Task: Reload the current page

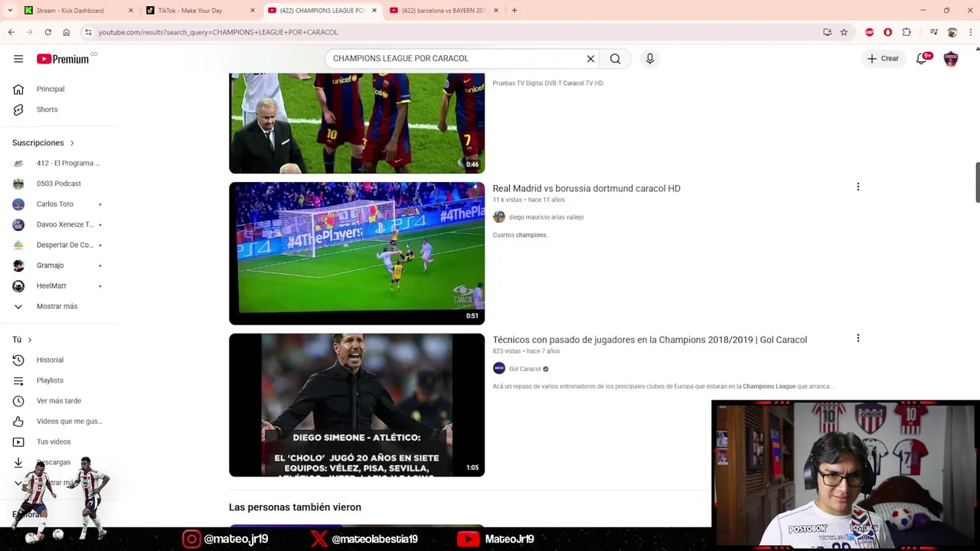Action: point(48,32)
